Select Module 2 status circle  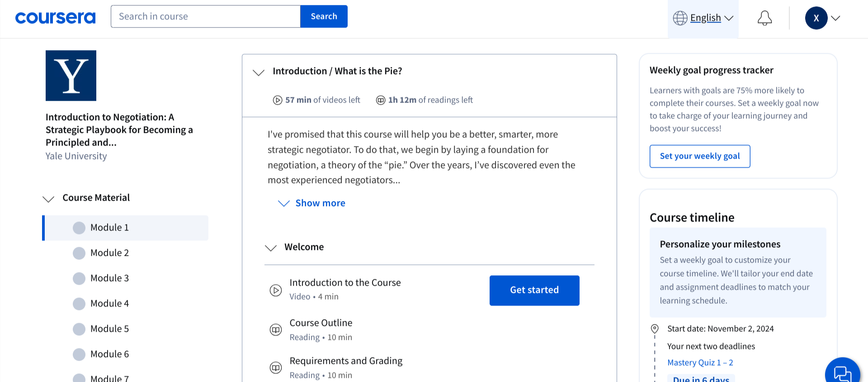pyautogui.click(x=79, y=253)
